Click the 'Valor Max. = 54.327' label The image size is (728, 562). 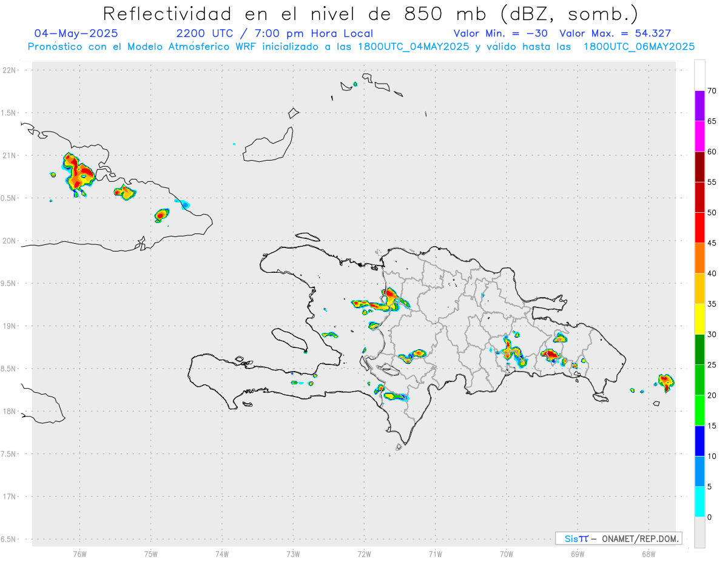click(615, 33)
